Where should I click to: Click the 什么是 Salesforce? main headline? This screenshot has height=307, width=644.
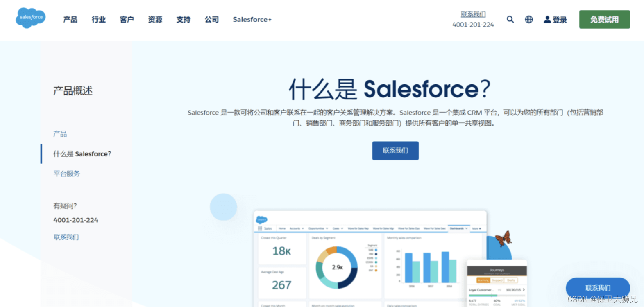click(390, 89)
